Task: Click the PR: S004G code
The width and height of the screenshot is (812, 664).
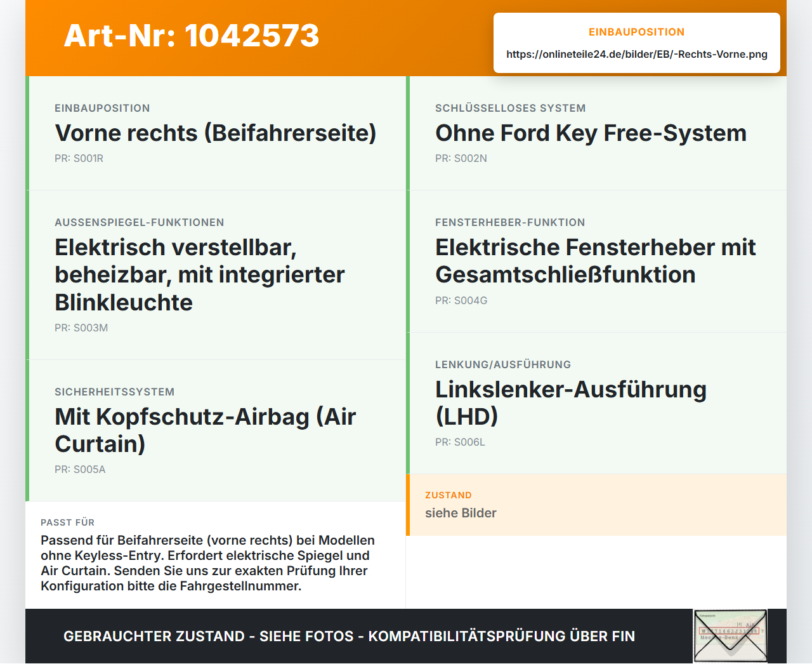Action: click(x=461, y=300)
